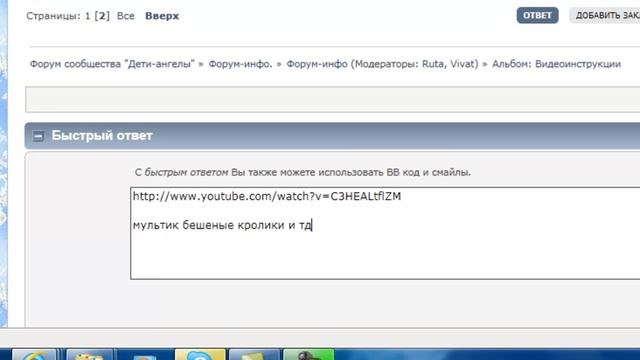Image resolution: width=640 pixels, height=360 pixels.
Task: Show all pages via Все link
Action: [x=126, y=16]
